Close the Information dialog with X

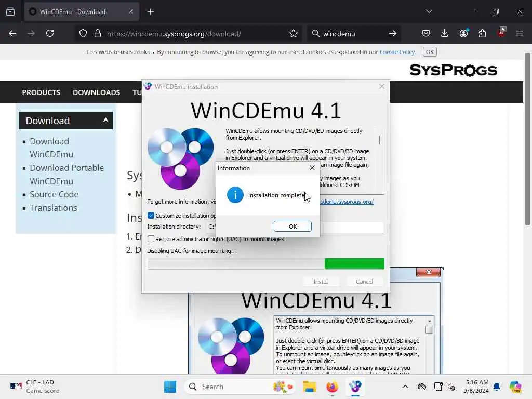(x=312, y=168)
